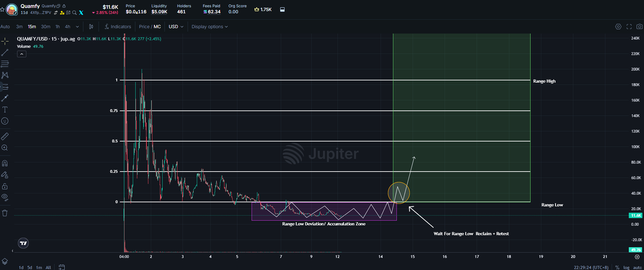Favorite Quamfy with the star icon
Screen dimensions: 644x270
(2, 10)
